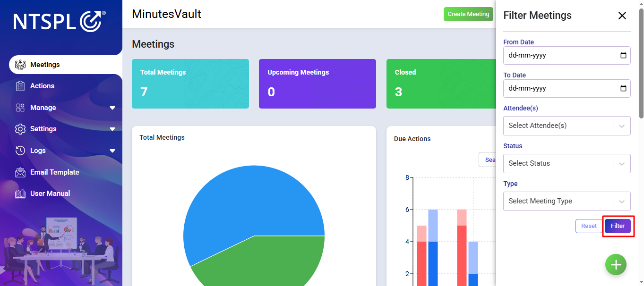Open the To Date calendar picker icon

(x=623, y=88)
